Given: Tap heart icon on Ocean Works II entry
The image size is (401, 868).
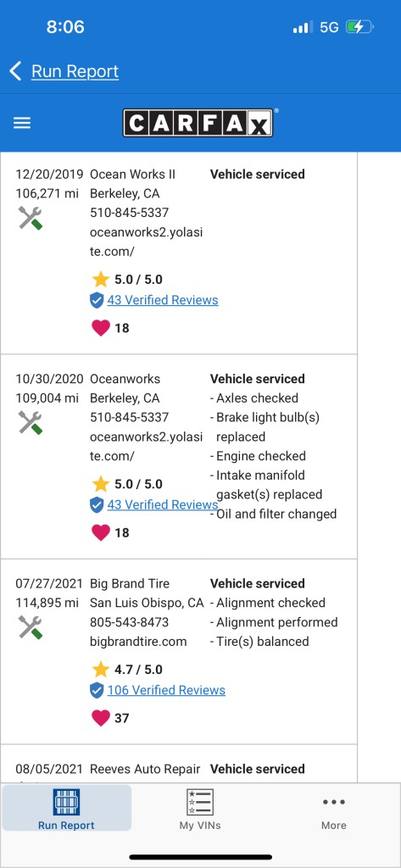Looking at the screenshot, I should pos(101,328).
